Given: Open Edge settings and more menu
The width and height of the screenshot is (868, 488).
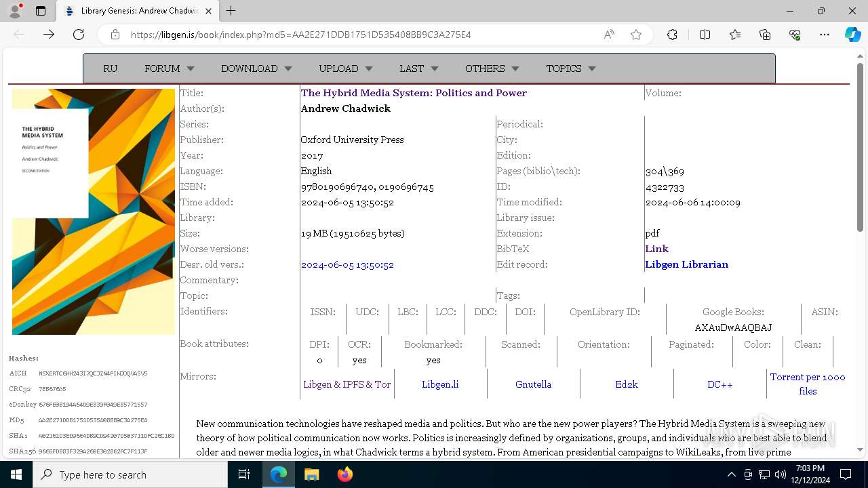Looking at the screenshot, I should (825, 35).
